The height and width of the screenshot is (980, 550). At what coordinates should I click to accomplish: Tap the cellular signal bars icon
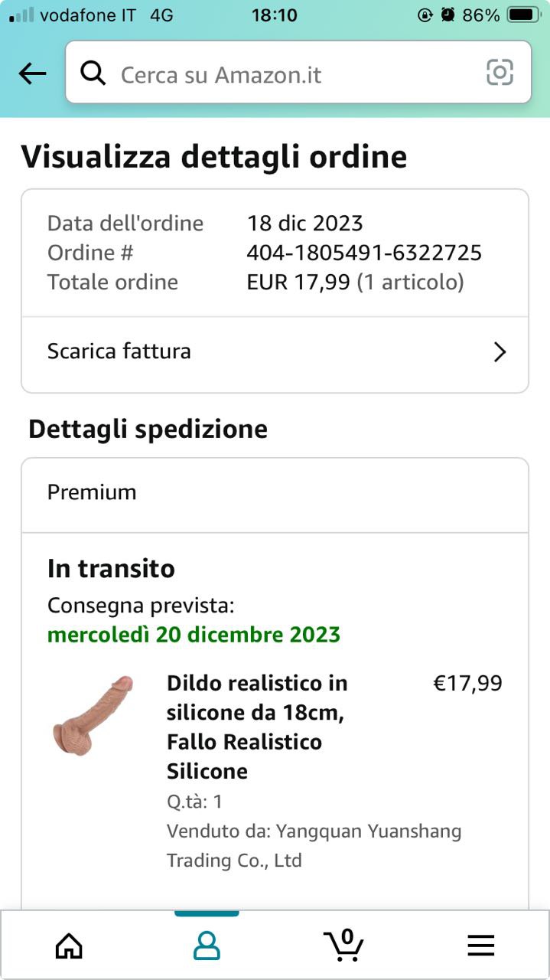21,15
